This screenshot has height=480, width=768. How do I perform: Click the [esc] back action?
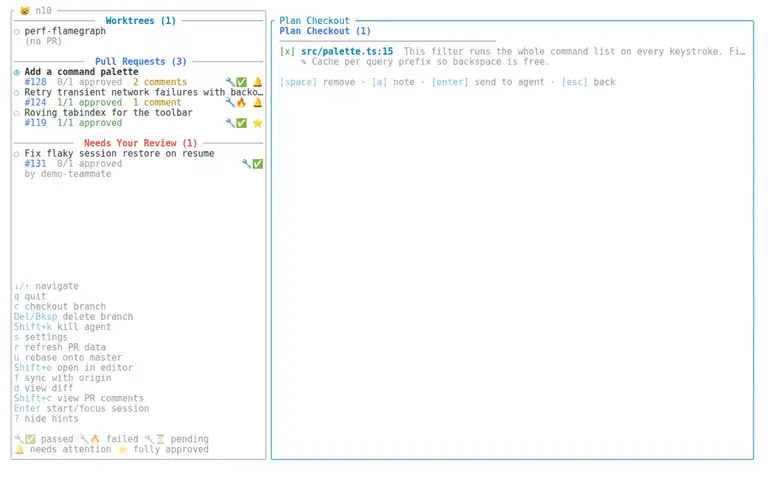click(x=588, y=82)
